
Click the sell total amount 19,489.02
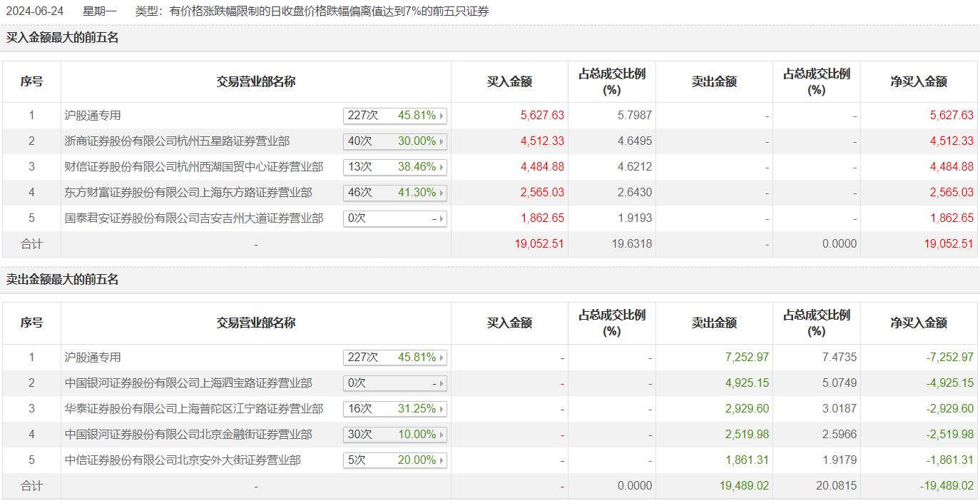pos(744,486)
